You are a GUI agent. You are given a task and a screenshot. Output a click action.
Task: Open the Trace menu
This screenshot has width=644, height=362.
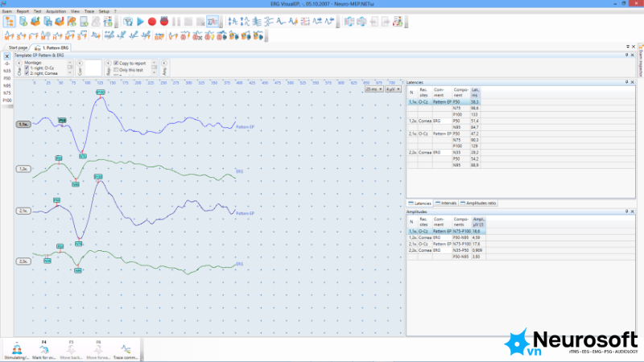(x=89, y=11)
